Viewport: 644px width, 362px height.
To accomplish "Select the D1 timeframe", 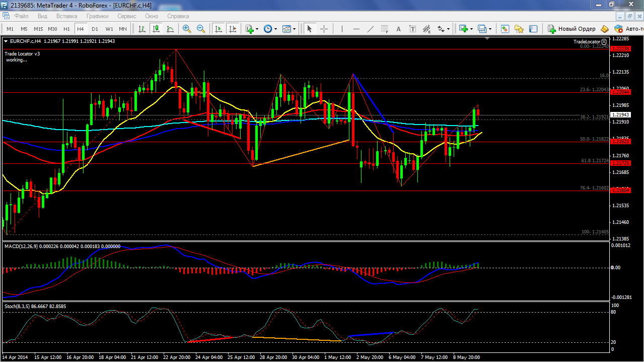I will [x=95, y=29].
